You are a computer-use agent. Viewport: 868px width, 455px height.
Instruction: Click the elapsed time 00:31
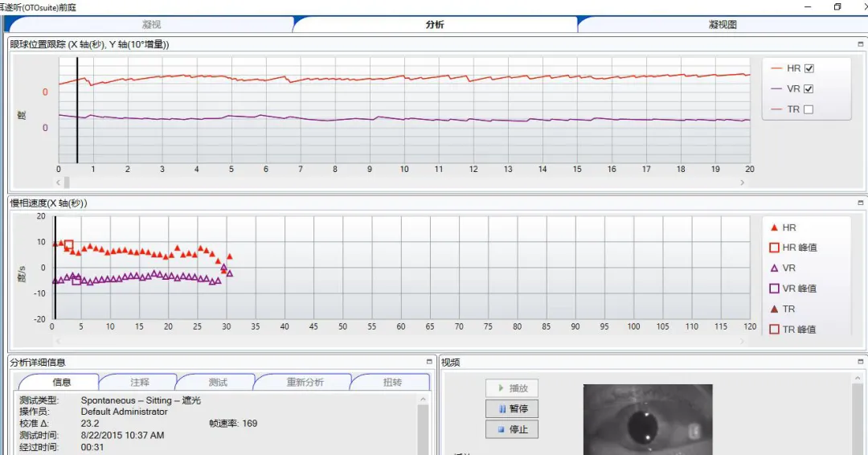(x=92, y=447)
